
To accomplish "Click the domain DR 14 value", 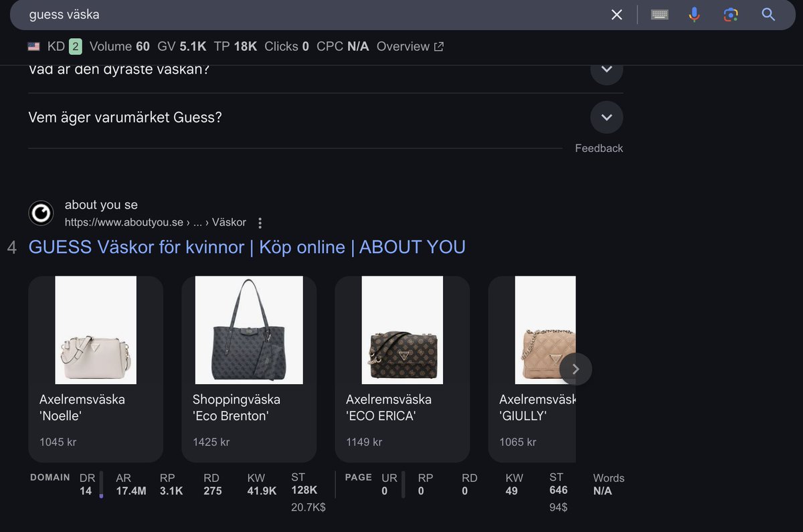I will pyautogui.click(x=86, y=491).
